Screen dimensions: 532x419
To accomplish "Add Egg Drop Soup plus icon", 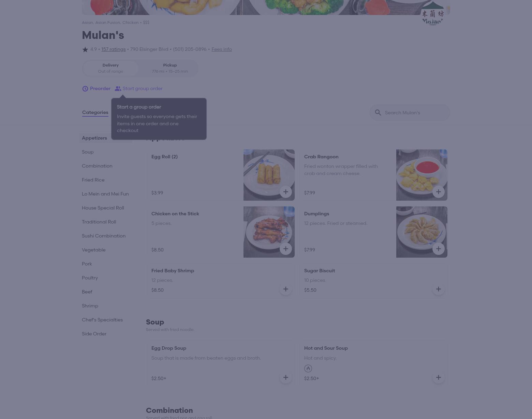I will tap(286, 377).
